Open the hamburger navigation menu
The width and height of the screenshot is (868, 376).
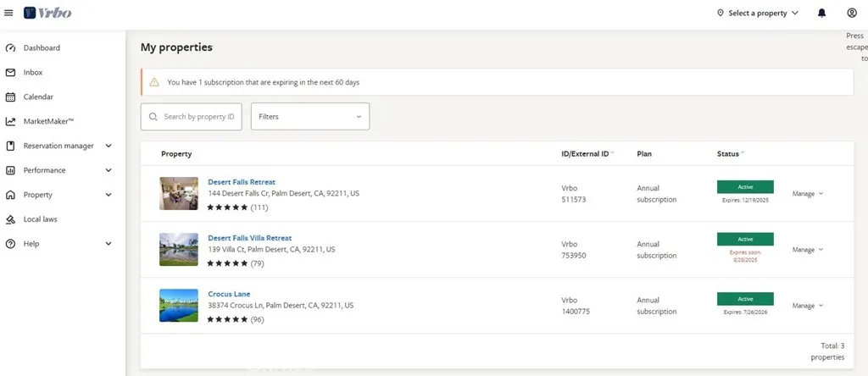click(x=8, y=13)
